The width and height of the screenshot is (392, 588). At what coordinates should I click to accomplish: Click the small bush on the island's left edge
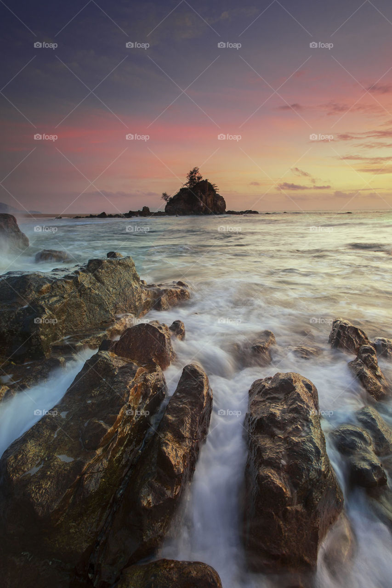pos(165,197)
